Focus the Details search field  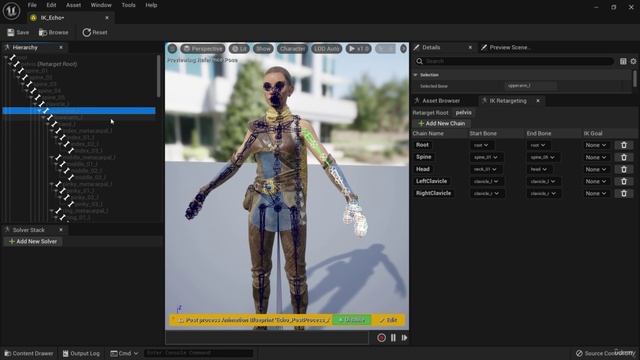pos(514,61)
